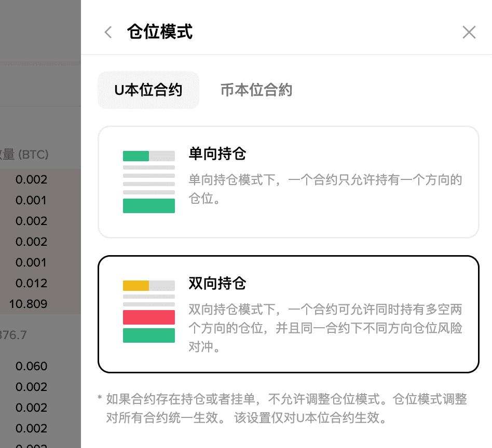Click the 0.012 quantity row in order book
Screen dimensions: 492x448
click(31, 283)
